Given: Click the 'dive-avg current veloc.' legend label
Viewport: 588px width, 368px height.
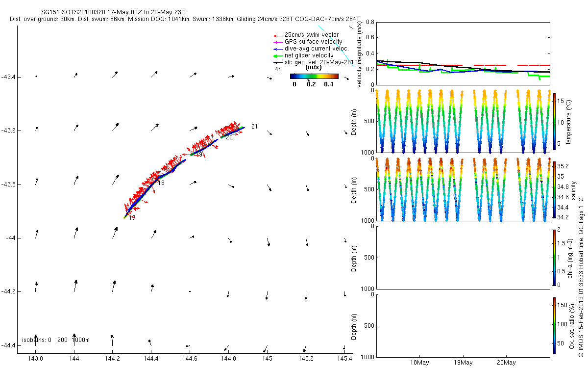Looking at the screenshot, I should 317,49.
